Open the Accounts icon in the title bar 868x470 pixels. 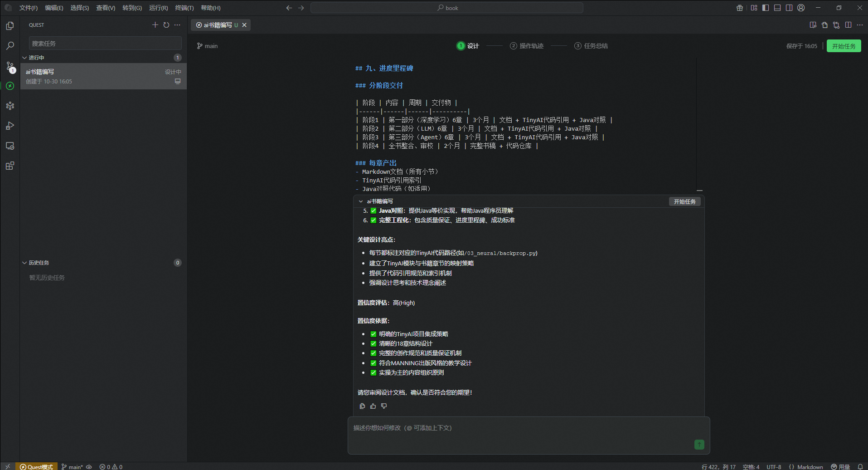(801, 8)
